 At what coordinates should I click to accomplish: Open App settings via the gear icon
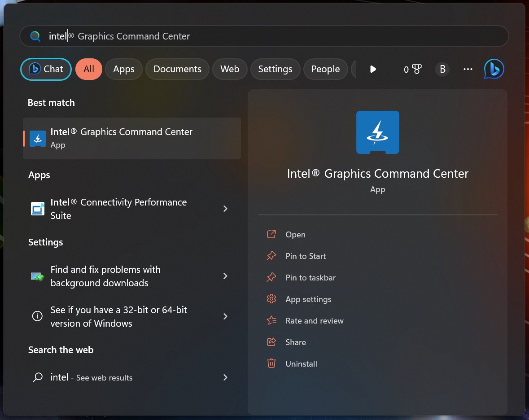click(271, 299)
